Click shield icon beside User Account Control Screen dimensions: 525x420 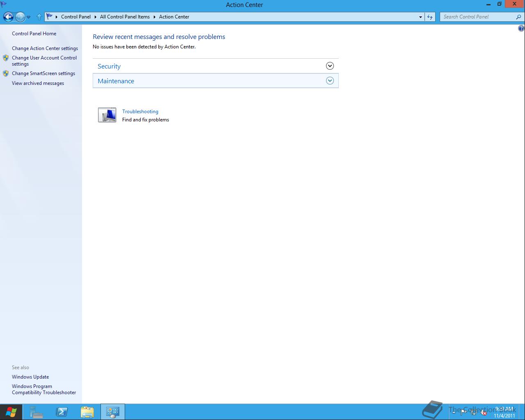(x=6, y=58)
